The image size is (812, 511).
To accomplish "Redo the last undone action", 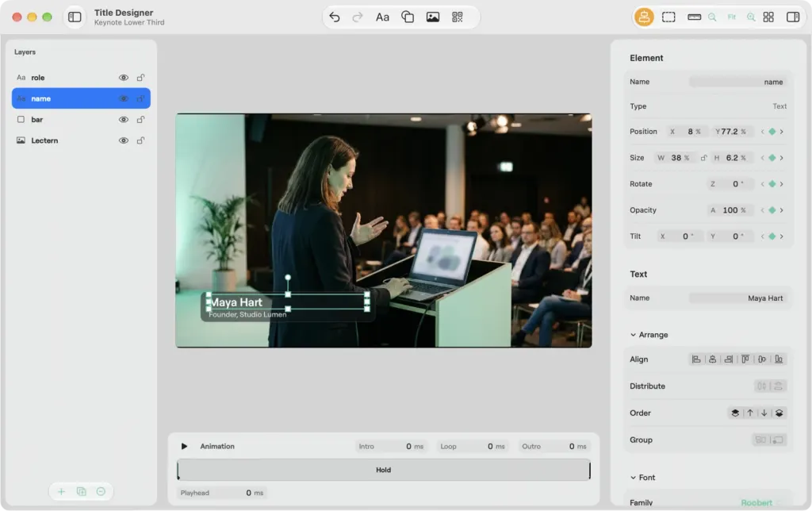I will 358,17.
